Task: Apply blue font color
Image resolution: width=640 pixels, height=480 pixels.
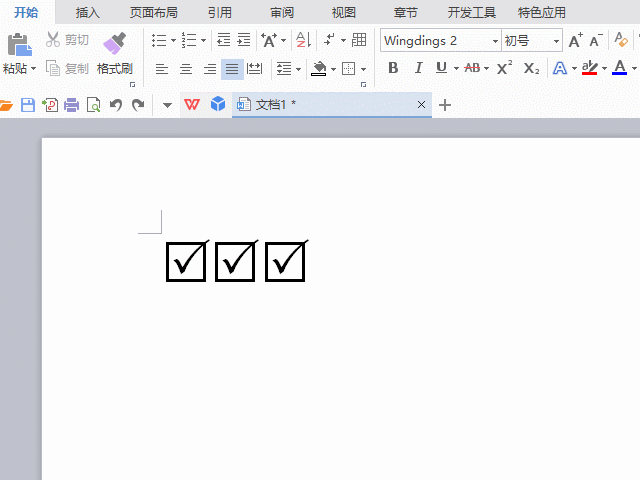Action: pyautogui.click(x=620, y=68)
